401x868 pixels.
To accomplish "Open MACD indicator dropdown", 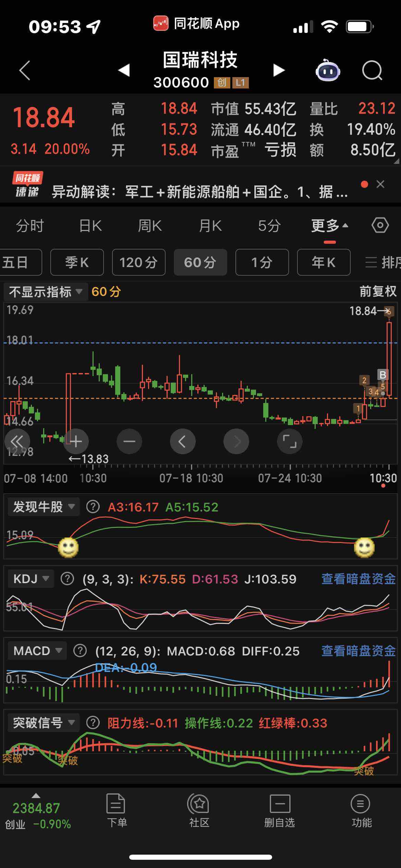I will (x=37, y=651).
